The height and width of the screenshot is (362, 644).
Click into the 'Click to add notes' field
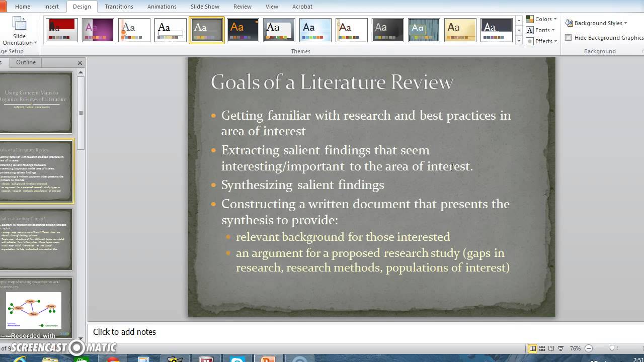point(366,332)
